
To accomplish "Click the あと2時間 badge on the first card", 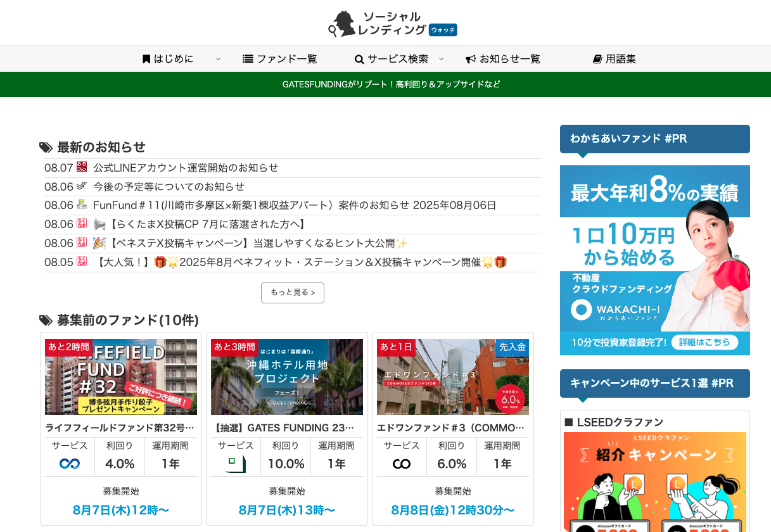I will pos(68,348).
